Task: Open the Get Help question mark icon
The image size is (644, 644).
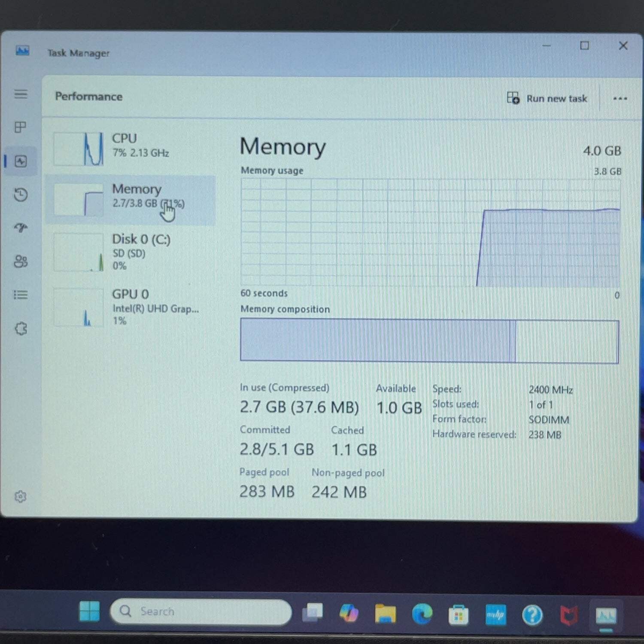Action: coord(532,615)
